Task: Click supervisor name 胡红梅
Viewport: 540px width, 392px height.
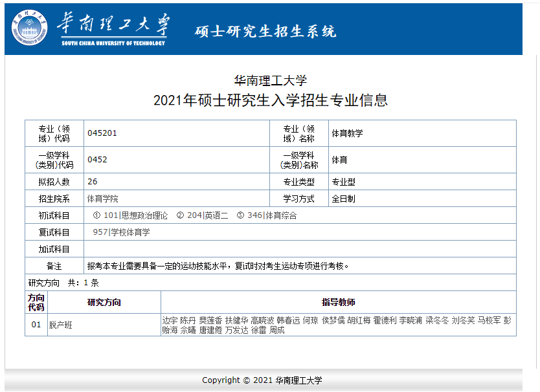Action: point(359,320)
